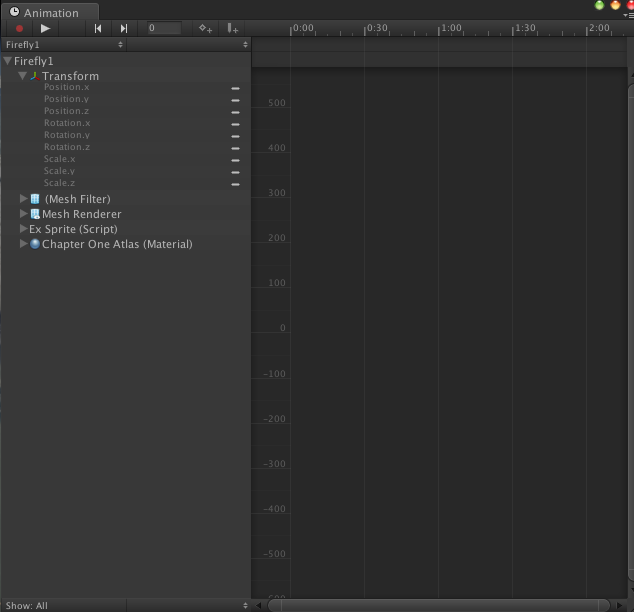Open the panel options menu icon

(x=628, y=15)
